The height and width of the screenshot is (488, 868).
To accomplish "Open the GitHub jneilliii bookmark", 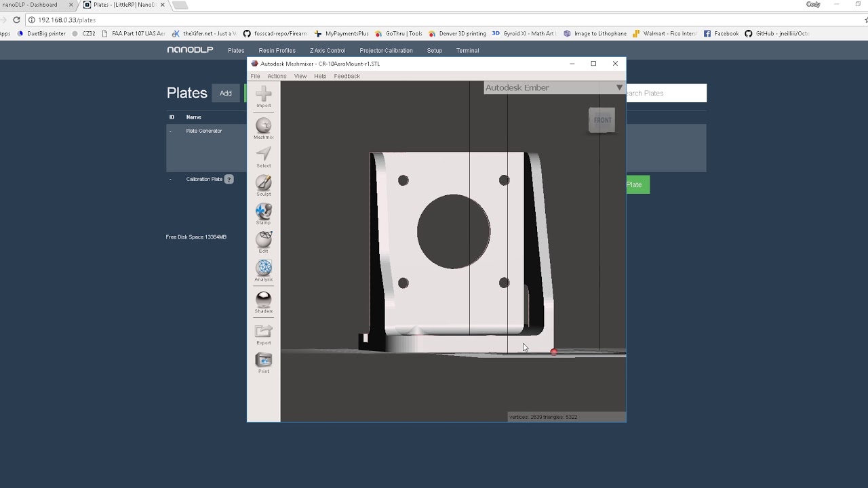I will point(776,33).
